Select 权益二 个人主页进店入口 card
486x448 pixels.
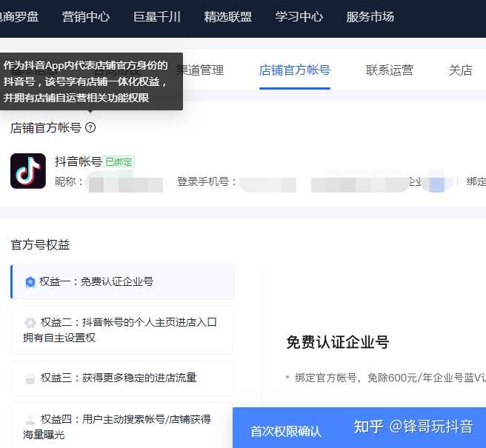tap(122, 330)
